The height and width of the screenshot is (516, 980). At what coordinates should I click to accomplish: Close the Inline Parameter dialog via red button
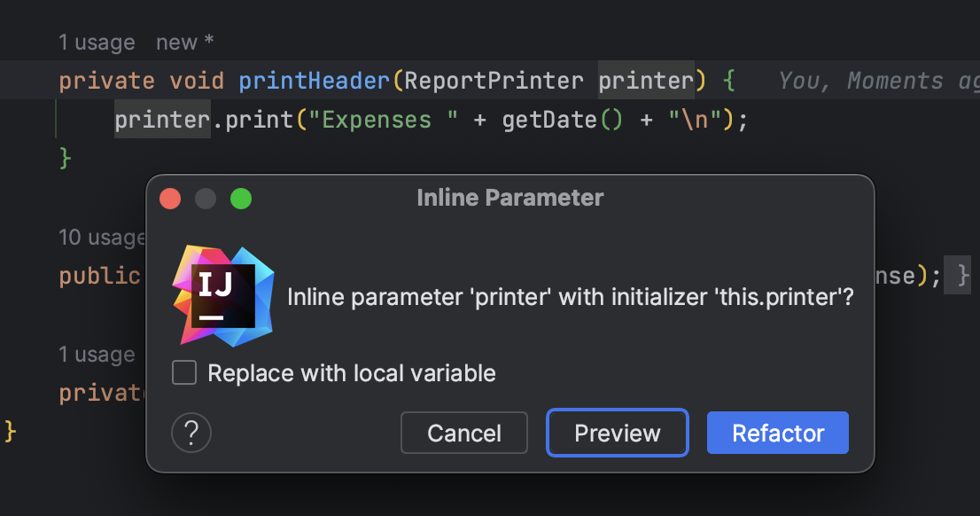click(x=170, y=199)
